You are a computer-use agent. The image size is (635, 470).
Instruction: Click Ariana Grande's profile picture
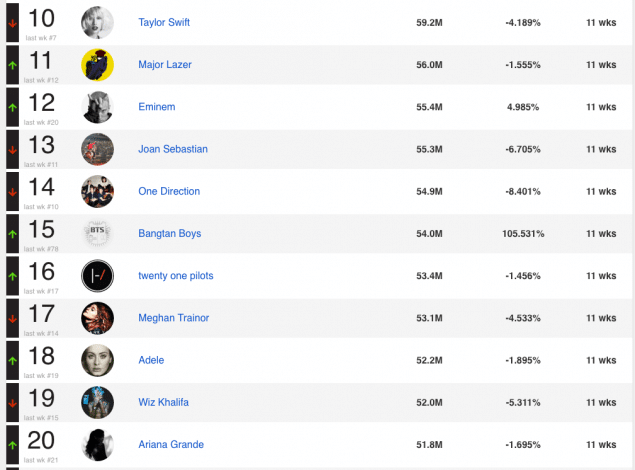coord(97,444)
